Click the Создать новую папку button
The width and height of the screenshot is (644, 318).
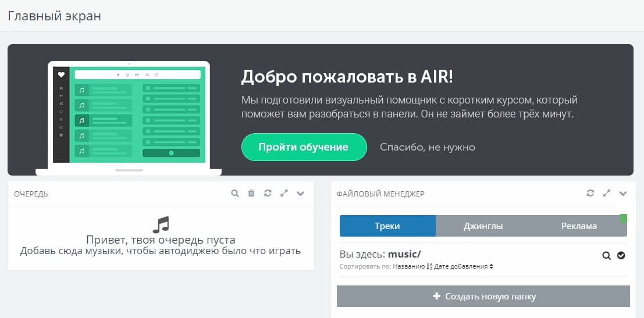pos(483,296)
